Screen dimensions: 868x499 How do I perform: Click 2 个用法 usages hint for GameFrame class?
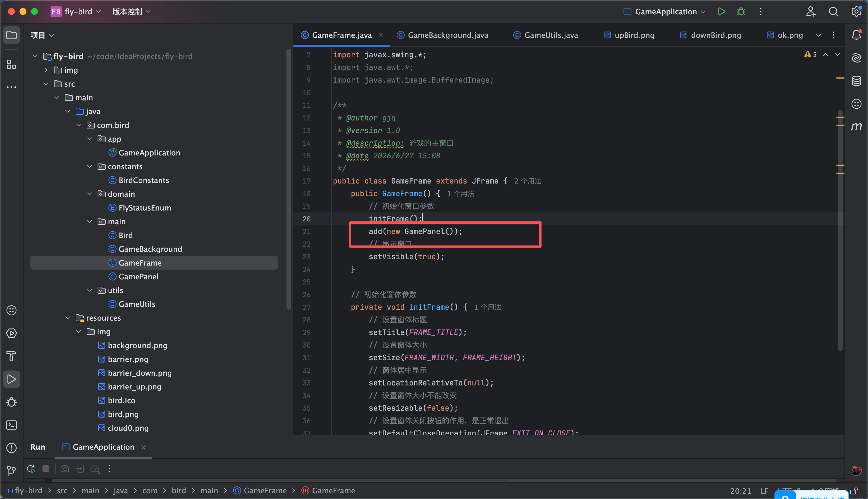[528, 181]
